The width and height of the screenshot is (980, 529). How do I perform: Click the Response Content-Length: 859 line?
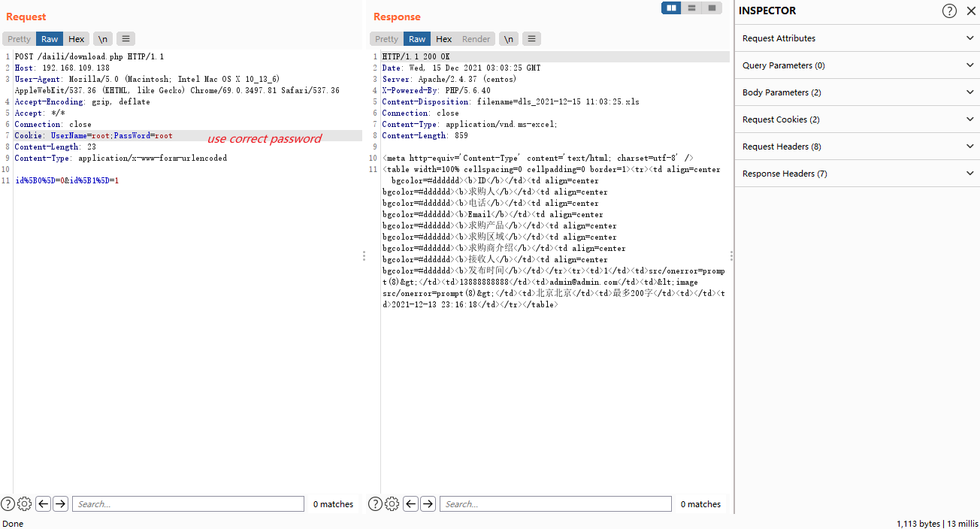point(425,136)
